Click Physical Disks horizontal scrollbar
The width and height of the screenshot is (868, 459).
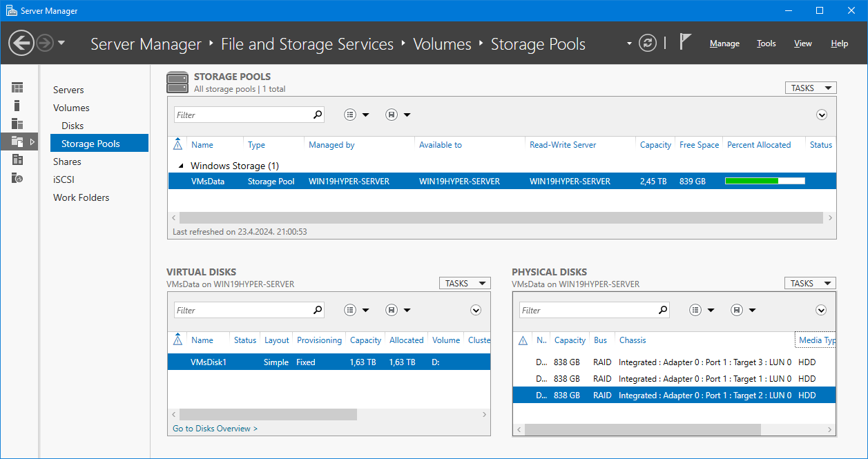[642, 429]
